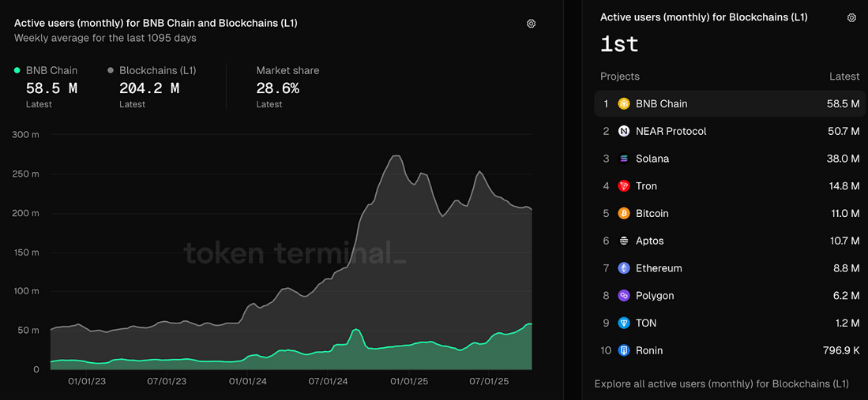Click the BNB Chain logo icon
Image resolution: width=868 pixels, height=400 pixels.
click(624, 104)
